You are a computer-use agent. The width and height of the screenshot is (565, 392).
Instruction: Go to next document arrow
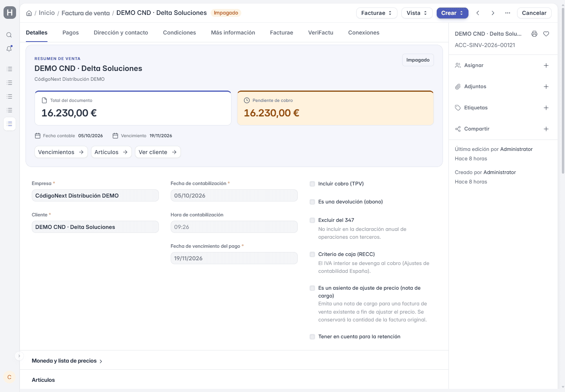(493, 13)
